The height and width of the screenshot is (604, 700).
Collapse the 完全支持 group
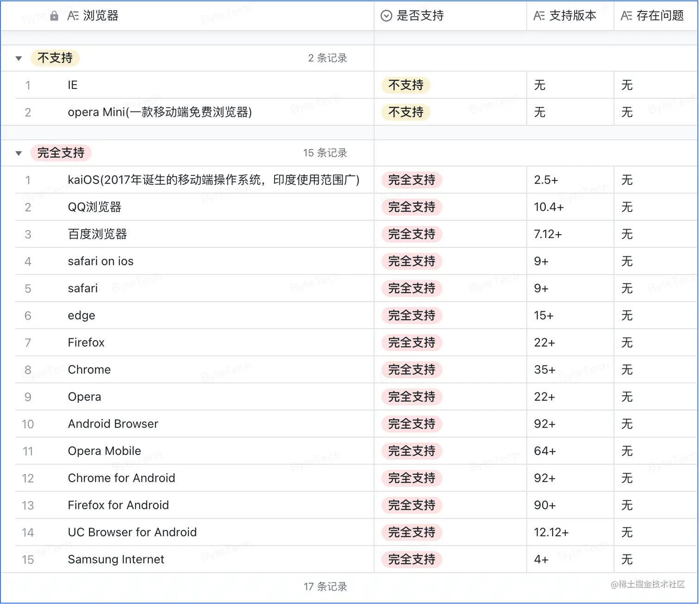pyautogui.click(x=19, y=153)
